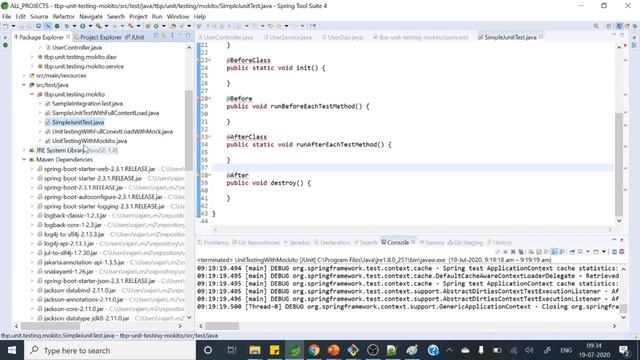The height and width of the screenshot is (360, 640).
Task: Click the New file toolbar icon
Action: click(x=5, y=26)
